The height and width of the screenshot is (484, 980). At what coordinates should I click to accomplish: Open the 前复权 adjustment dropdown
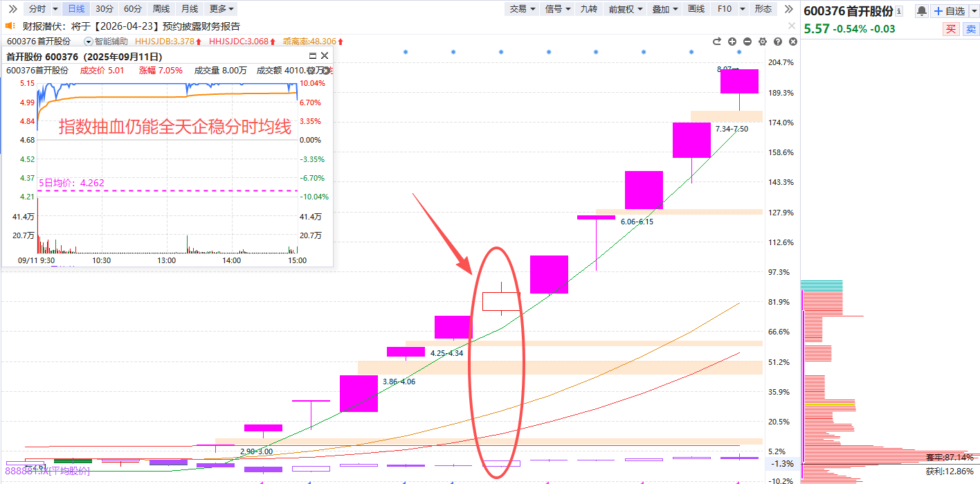tap(626, 9)
